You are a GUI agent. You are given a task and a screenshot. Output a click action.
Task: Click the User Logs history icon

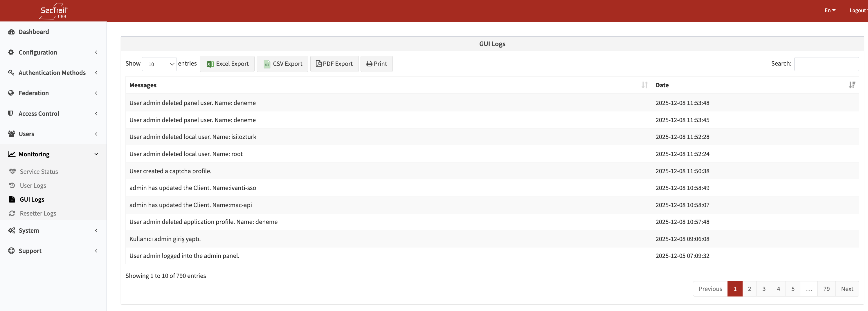[12, 185]
